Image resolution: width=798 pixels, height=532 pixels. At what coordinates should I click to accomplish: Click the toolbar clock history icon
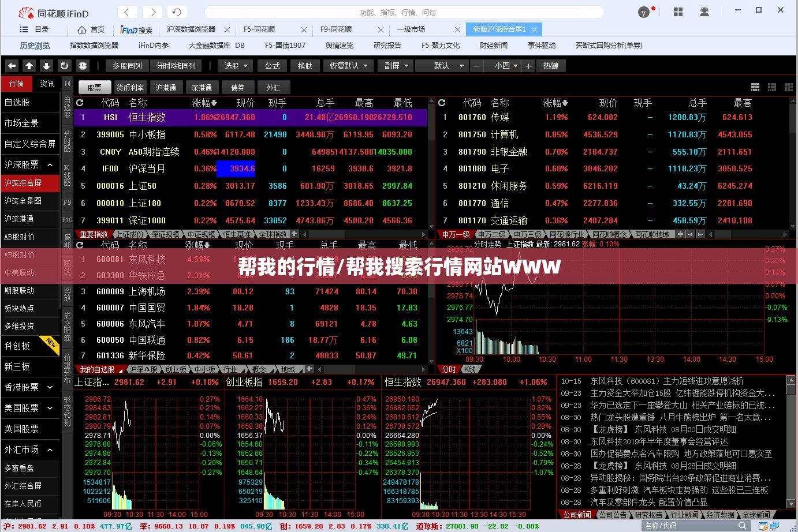[x=83, y=66]
